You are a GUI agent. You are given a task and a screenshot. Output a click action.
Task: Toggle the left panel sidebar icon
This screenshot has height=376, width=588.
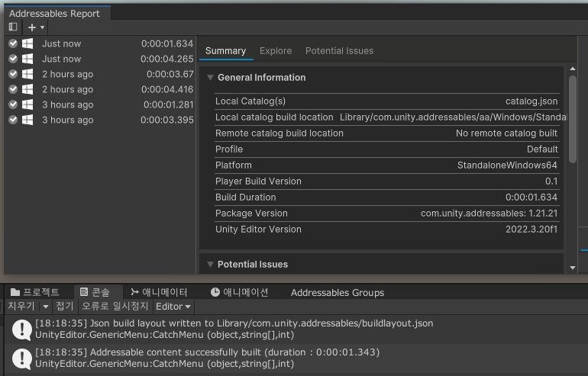(x=13, y=27)
